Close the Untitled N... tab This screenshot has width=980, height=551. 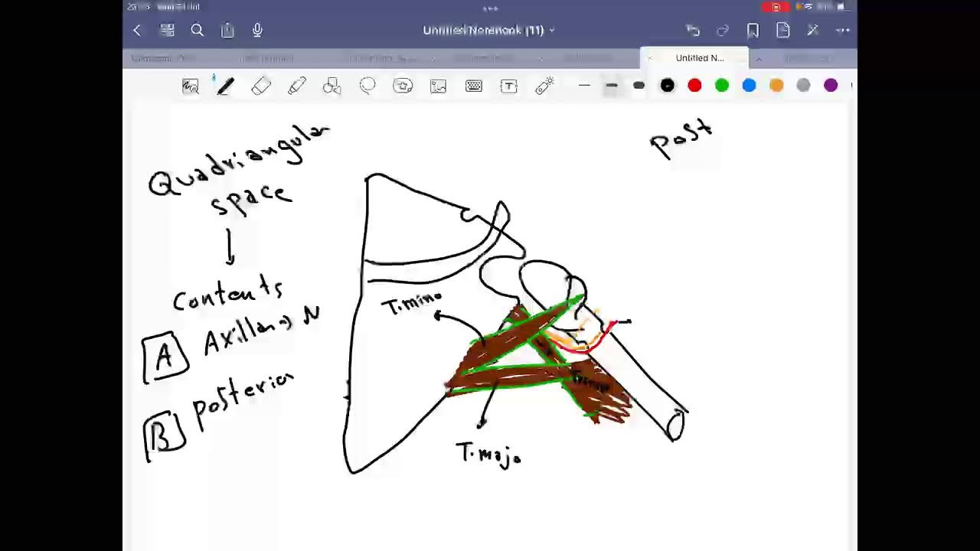650,58
